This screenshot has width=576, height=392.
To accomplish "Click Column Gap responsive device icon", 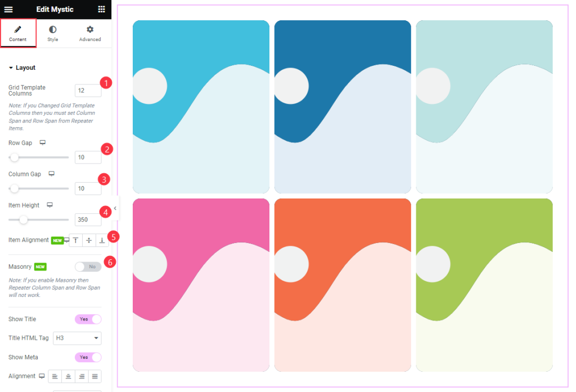I will pyautogui.click(x=51, y=174).
